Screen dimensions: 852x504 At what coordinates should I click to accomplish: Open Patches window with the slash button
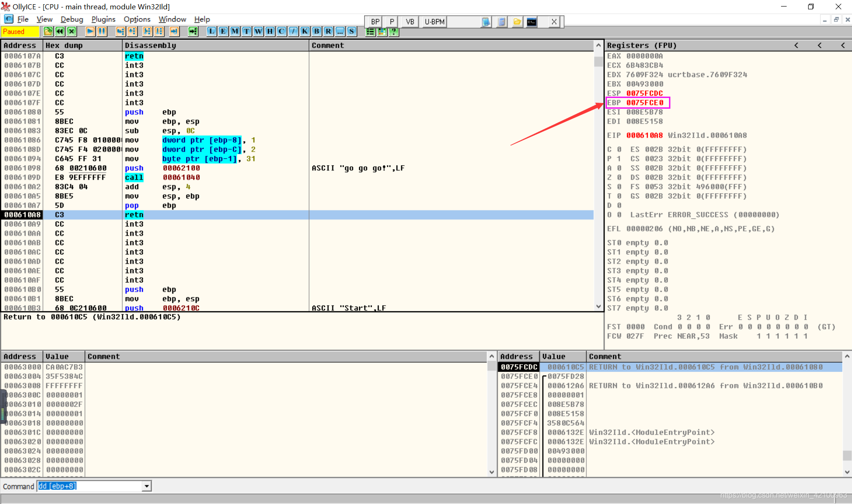(x=294, y=31)
